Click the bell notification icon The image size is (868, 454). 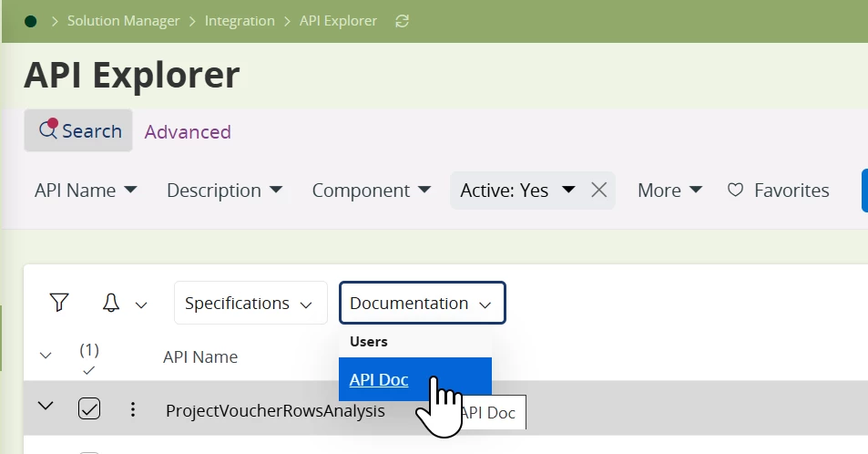coord(111,303)
